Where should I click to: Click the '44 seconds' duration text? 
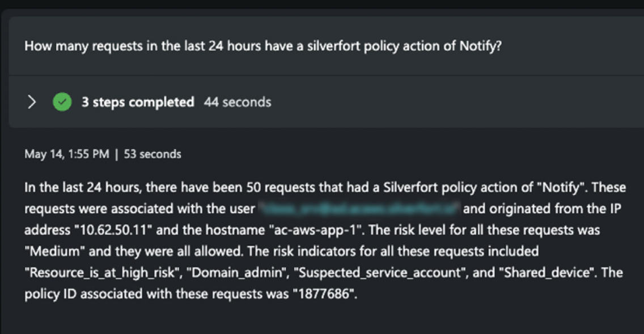(x=238, y=102)
